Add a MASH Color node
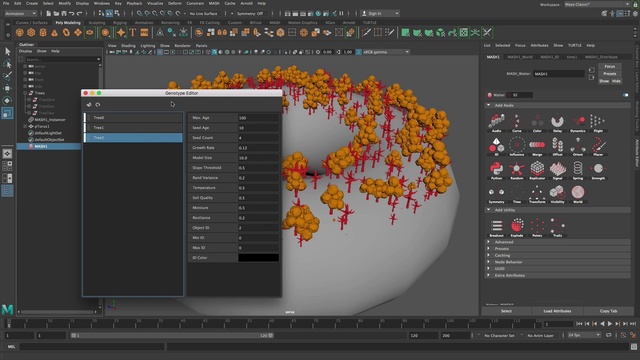Image resolution: width=640 pixels, height=360 pixels. [537, 123]
